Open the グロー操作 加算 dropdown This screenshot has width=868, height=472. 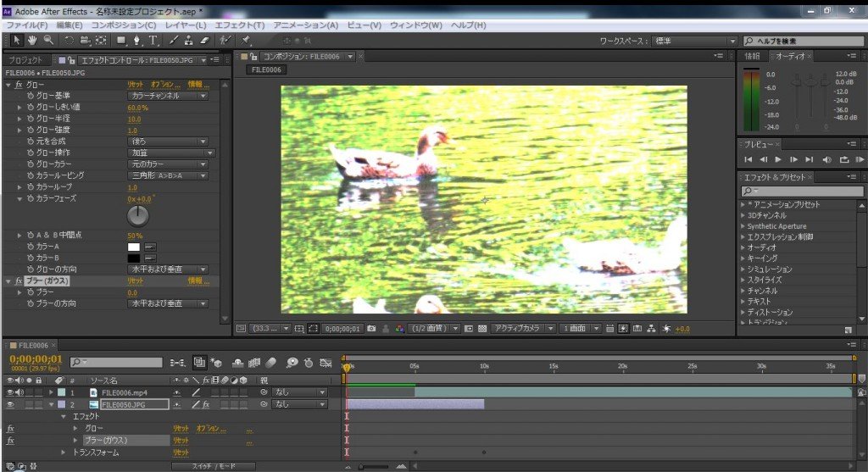pyautogui.click(x=171, y=153)
